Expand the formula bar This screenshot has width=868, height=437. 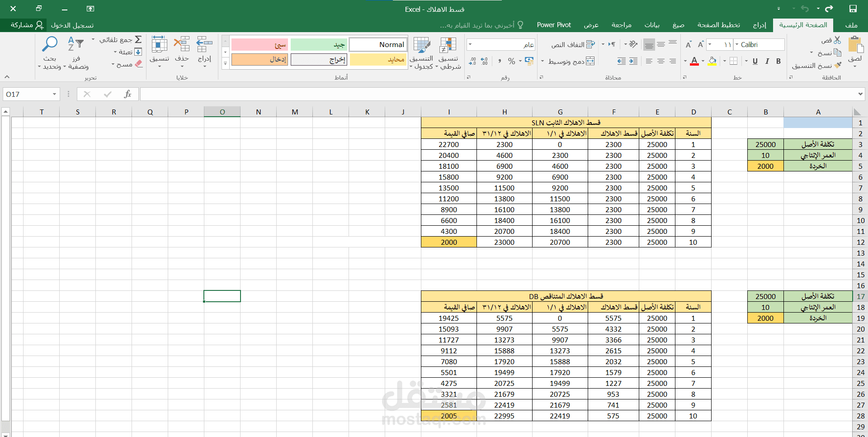tap(860, 94)
